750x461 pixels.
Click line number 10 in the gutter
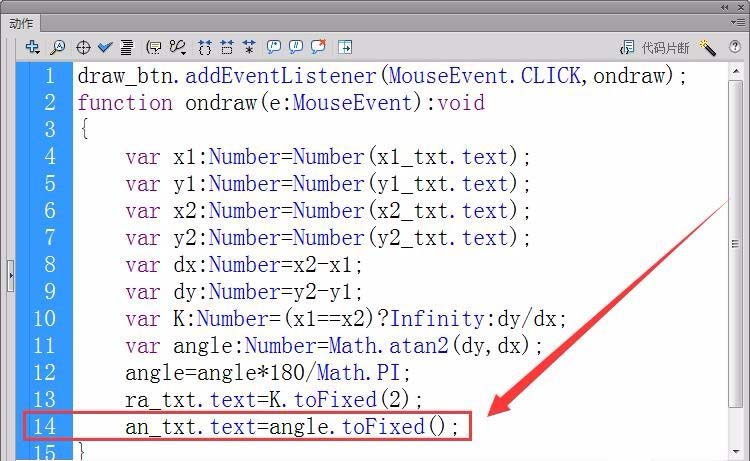tap(44, 318)
